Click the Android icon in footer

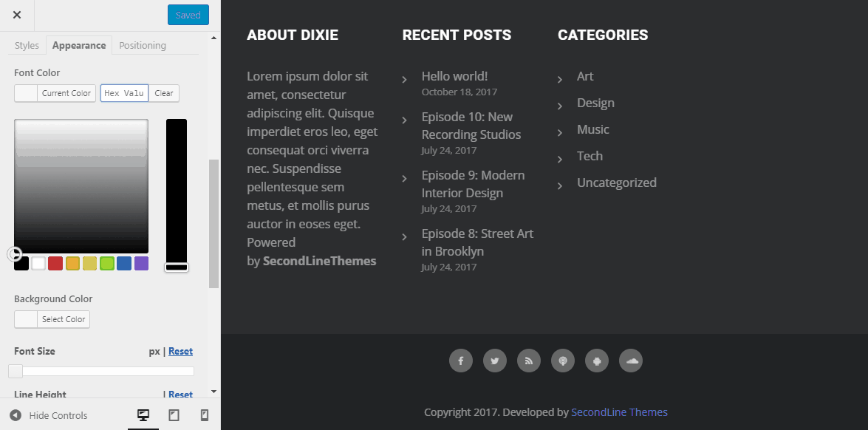click(597, 361)
